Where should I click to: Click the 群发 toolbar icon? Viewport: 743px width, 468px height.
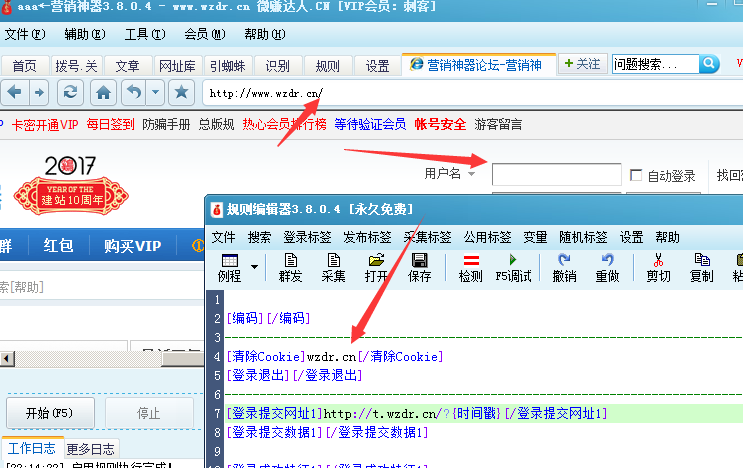290,268
